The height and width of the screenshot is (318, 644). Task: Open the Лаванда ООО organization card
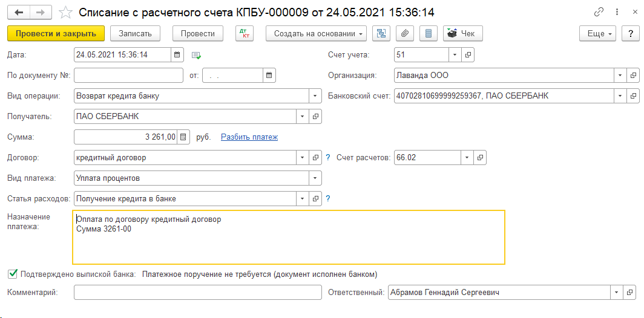pyautogui.click(x=633, y=76)
